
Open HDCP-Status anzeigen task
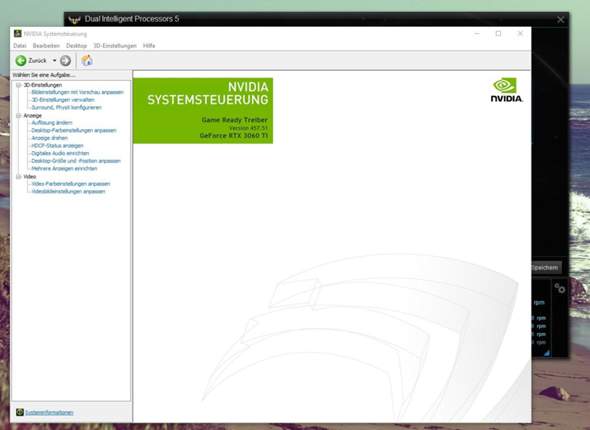pyautogui.click(x=57, y=146)
